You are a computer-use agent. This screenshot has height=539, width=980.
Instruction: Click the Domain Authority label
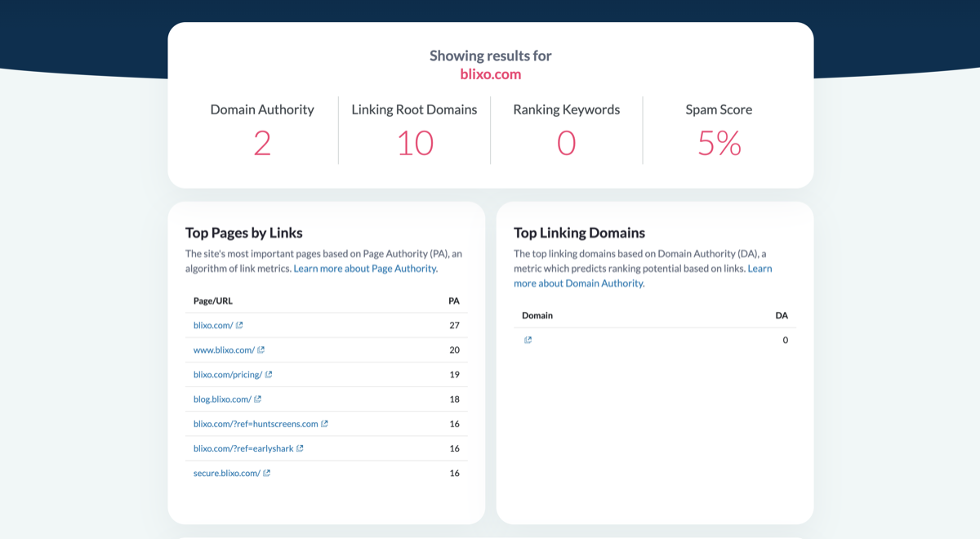click(x=262, y=109)
